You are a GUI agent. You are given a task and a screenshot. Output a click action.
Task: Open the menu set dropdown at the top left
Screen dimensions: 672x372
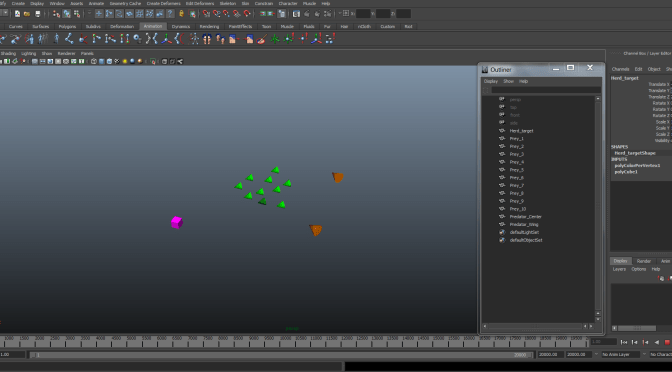coord(4,14)
